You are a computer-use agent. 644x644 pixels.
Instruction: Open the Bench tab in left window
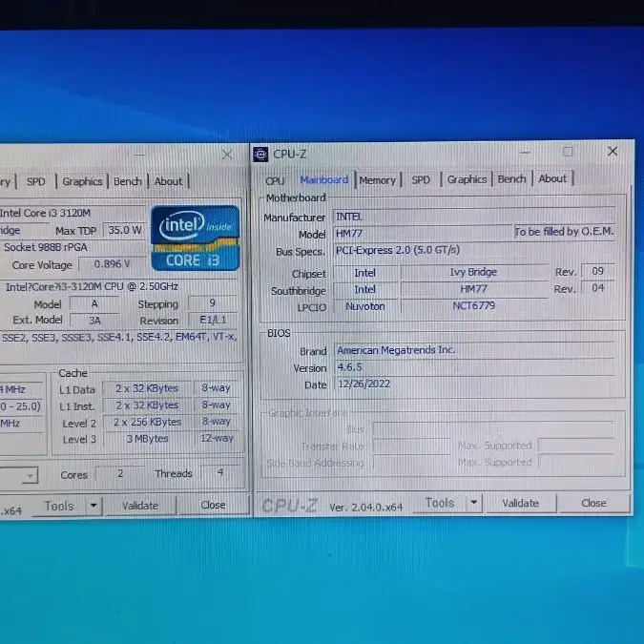point(128,181)
